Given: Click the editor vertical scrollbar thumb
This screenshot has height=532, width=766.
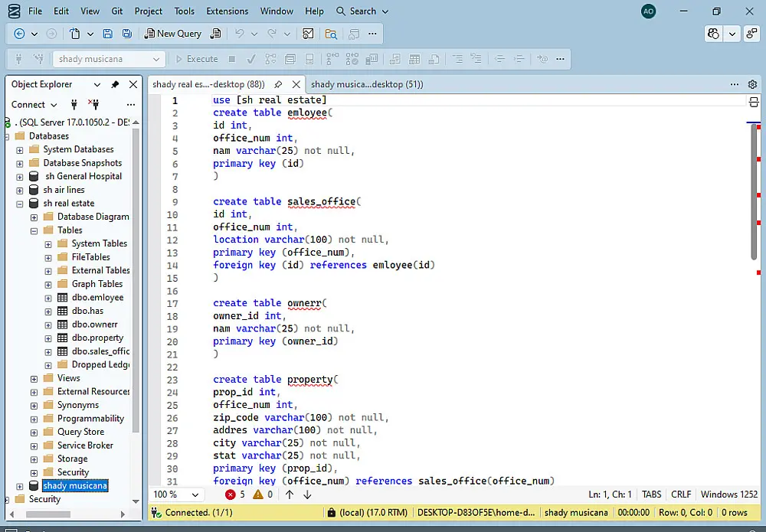Looking at the screenshot, I should [x=755, y=191].
